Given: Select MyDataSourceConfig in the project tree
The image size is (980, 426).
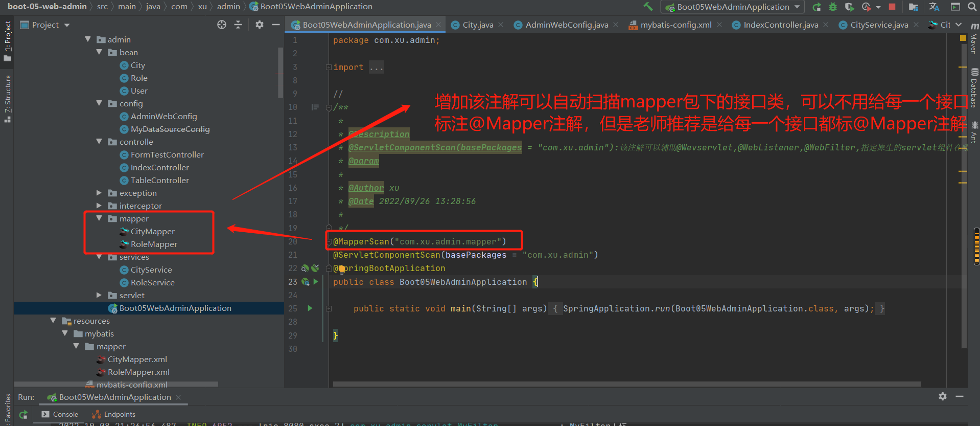Looking at the screenshot, I should coord(170,129).
